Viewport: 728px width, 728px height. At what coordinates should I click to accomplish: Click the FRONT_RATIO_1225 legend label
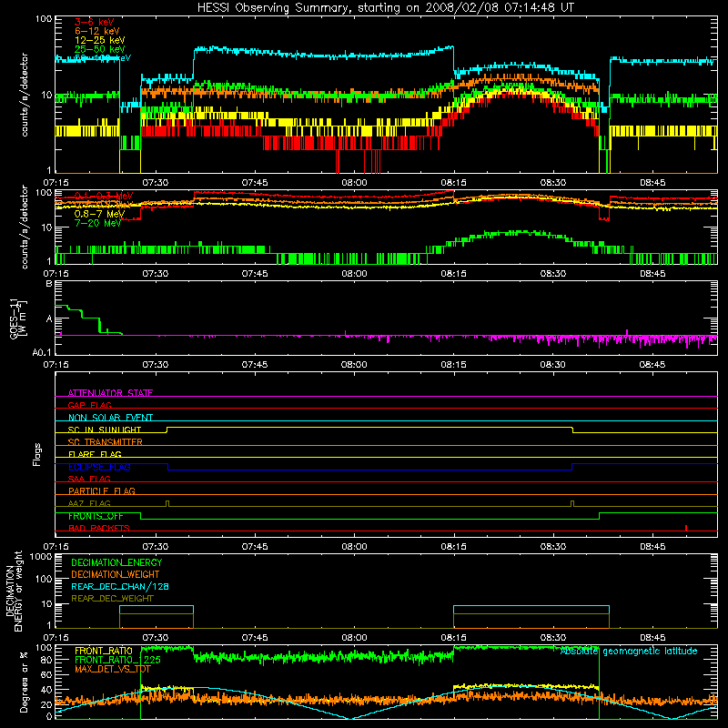pos(117,660)
